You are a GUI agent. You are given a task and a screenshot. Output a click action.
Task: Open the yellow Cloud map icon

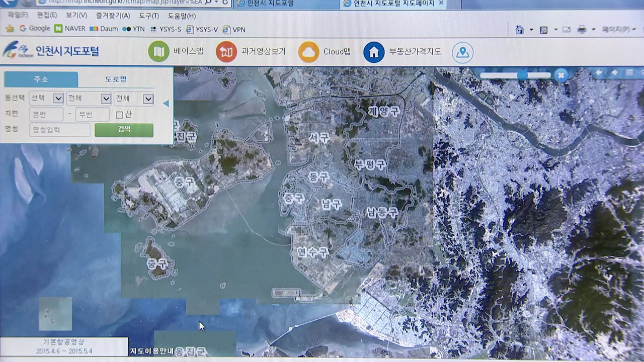pyautogui.click(x=309, y=52)
